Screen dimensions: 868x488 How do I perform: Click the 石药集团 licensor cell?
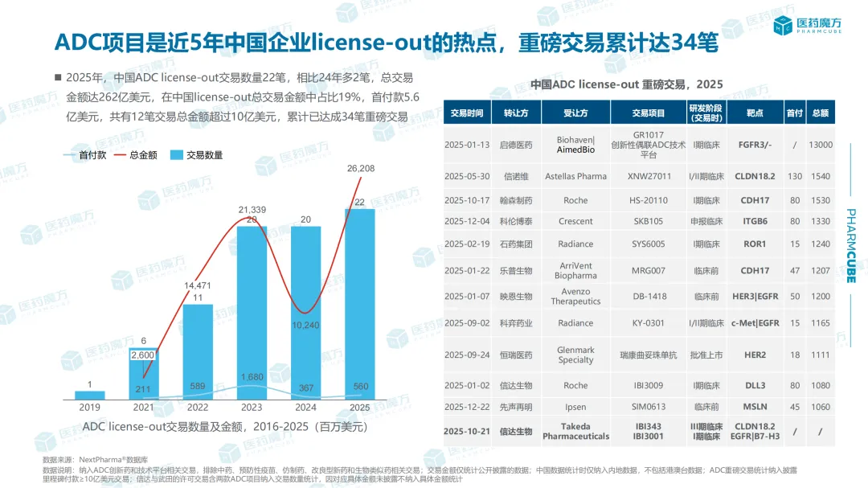(x=516, y=244)
